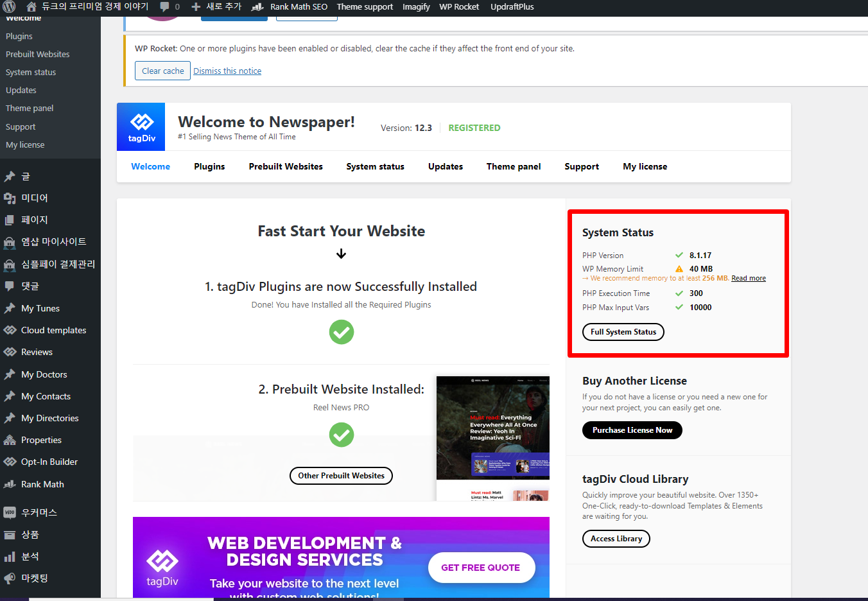The width and height of the screenshot is (868, 601).
Task: Click the 우커머스 Woo icon
Action: pyautogui.click(x=10, y=512)
